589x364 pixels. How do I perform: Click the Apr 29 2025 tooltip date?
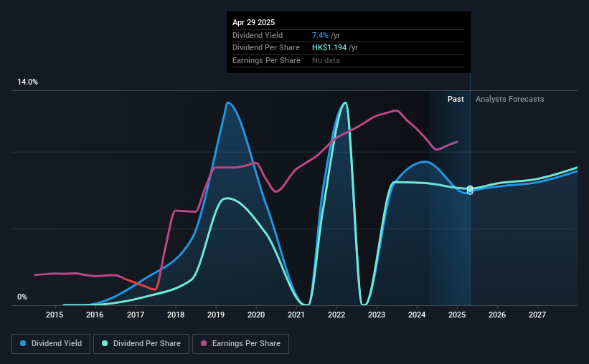(x=253, y=22)
